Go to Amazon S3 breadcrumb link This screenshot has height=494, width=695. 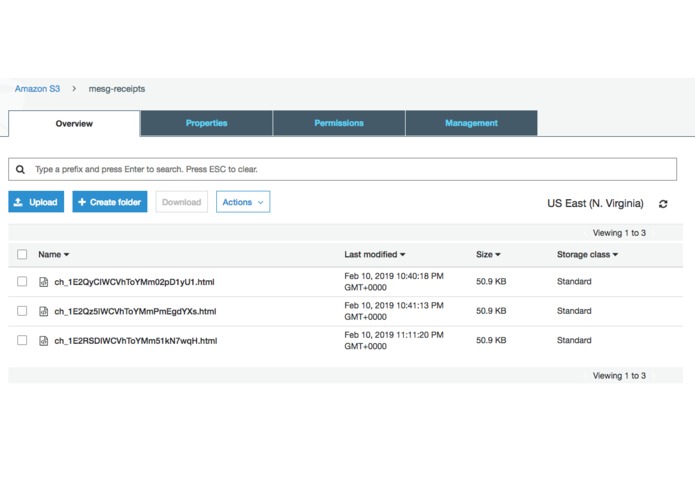(37, 89)
